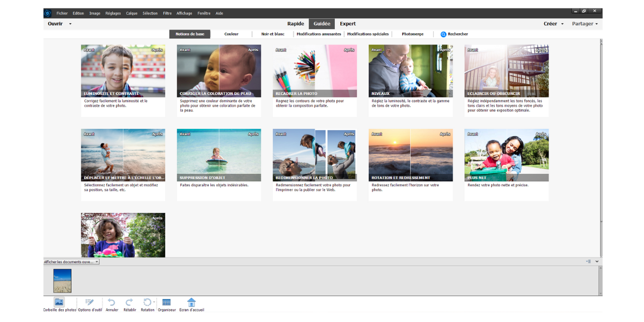Click the Annuler undo icon
644x322 pixels.
[x=112, y=302]
